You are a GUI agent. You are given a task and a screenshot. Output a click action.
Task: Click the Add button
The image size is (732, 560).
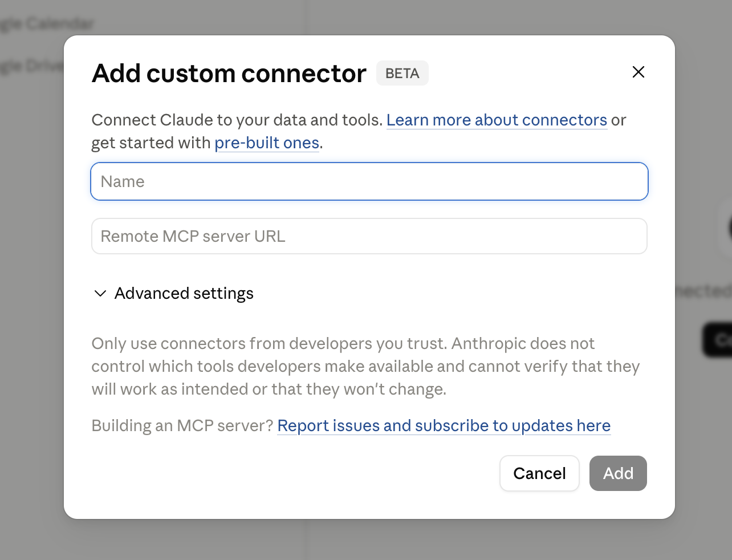pyautogui.click(x=618, y=473)
